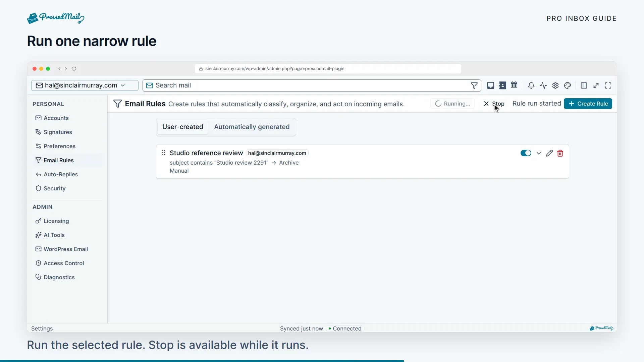Open the settings gear icon
644x362 pixels.
(555, 85)
